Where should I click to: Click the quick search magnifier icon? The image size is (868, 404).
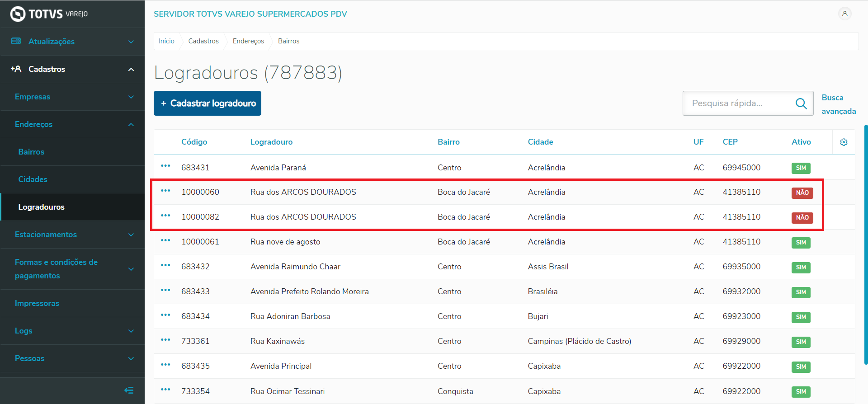pos(801,103)
